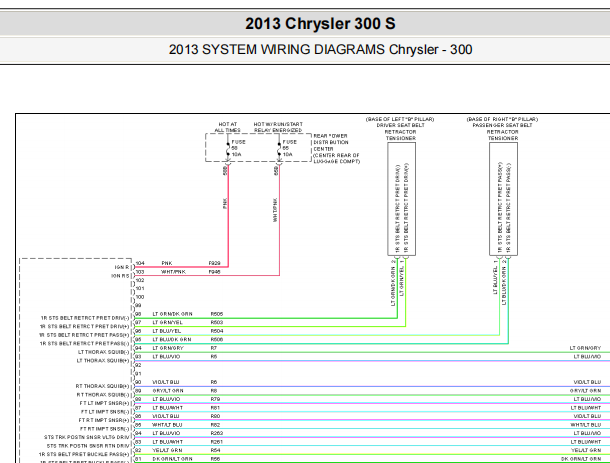
Task: Click the "FT RT IMPT SNSR(-)" label
Action: point(105,429)
